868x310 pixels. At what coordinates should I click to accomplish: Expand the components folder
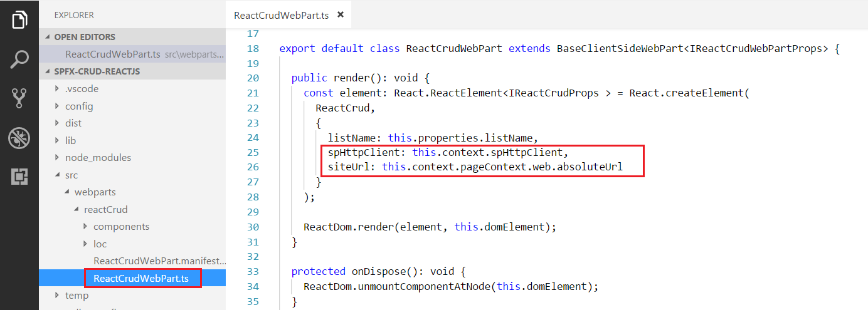pyautogui.click(x=121, y=227)
